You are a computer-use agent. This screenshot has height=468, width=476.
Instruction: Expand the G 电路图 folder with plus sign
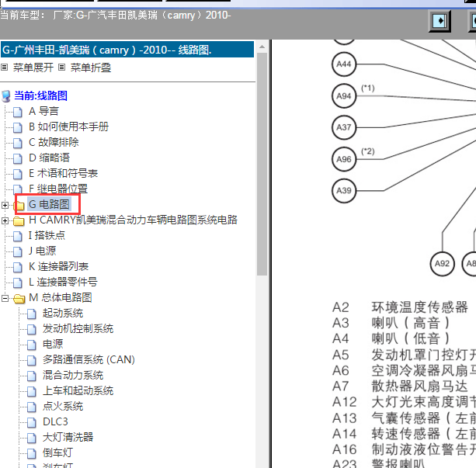pyautogui.click(x=5, y=205)
